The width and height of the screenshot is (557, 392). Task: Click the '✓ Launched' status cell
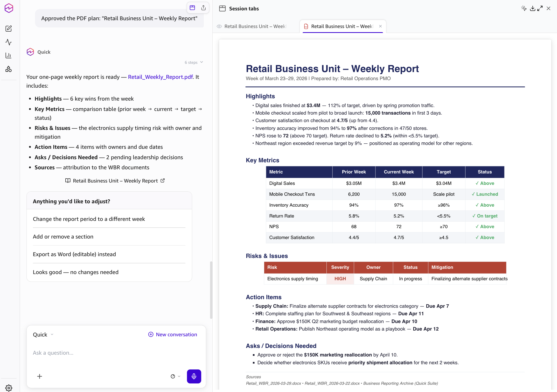485,194
